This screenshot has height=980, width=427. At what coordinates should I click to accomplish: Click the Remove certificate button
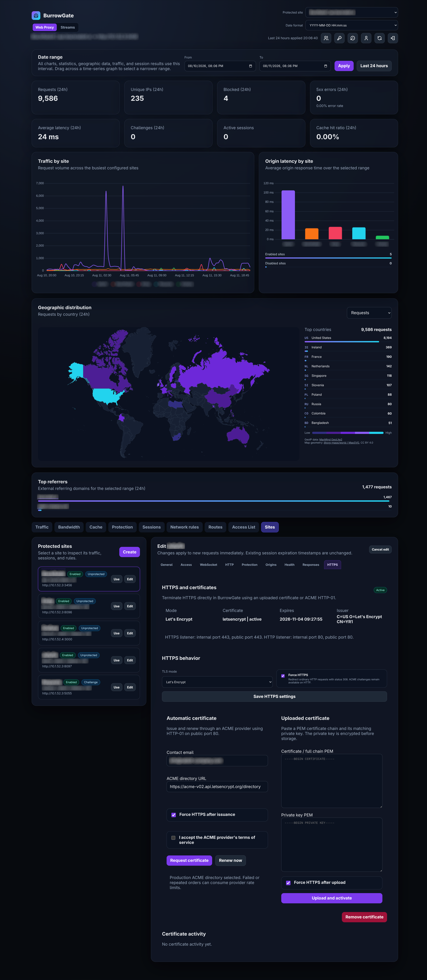point(364,917)
